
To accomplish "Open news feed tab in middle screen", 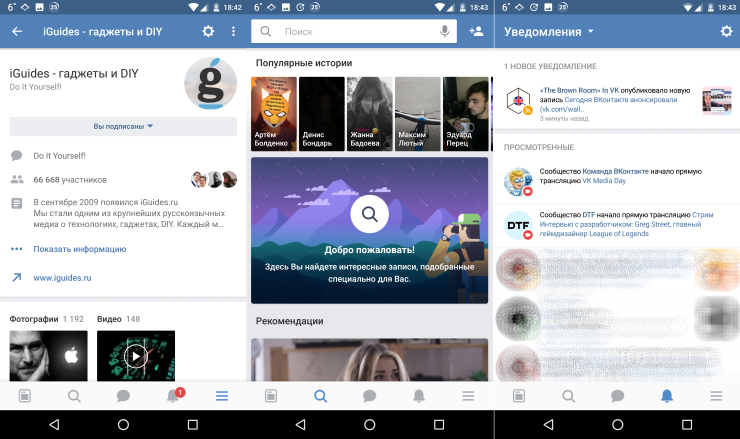I will 271,396.
